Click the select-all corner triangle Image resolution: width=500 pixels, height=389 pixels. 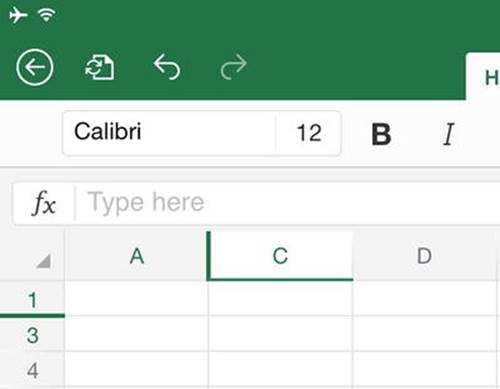tap(44, 261)
